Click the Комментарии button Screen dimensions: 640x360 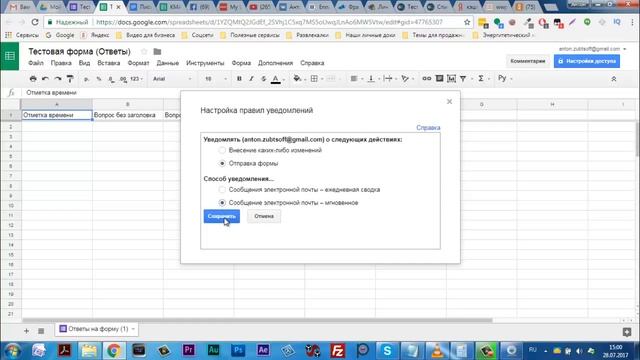(x=528, y=61)
